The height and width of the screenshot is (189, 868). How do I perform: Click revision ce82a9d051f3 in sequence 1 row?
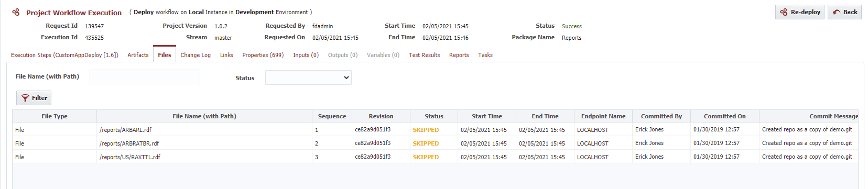(373, 129)
